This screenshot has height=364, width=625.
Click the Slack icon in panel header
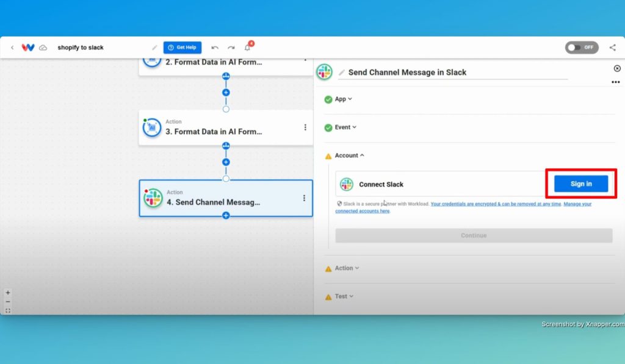tap(325, 72)
